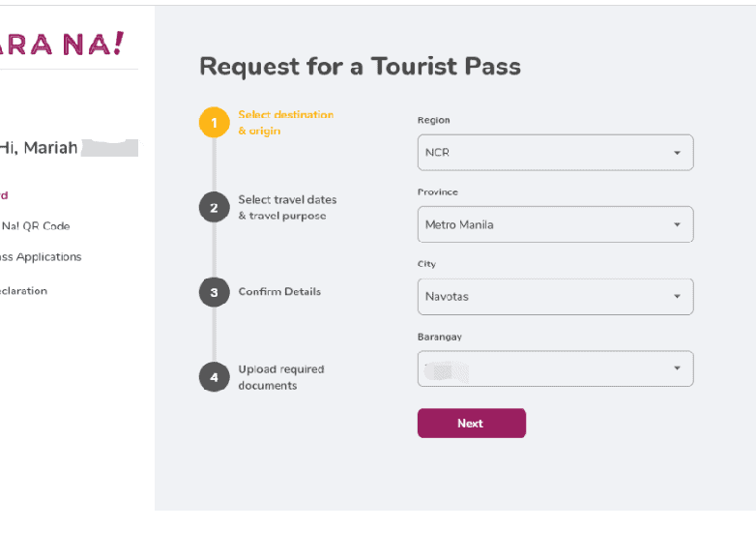Open the Region dropdown showing NCR

[555, 153]
